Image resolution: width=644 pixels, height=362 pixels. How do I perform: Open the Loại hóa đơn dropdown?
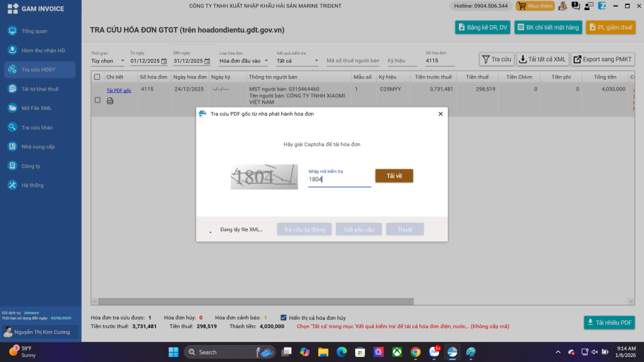point(243,61)
